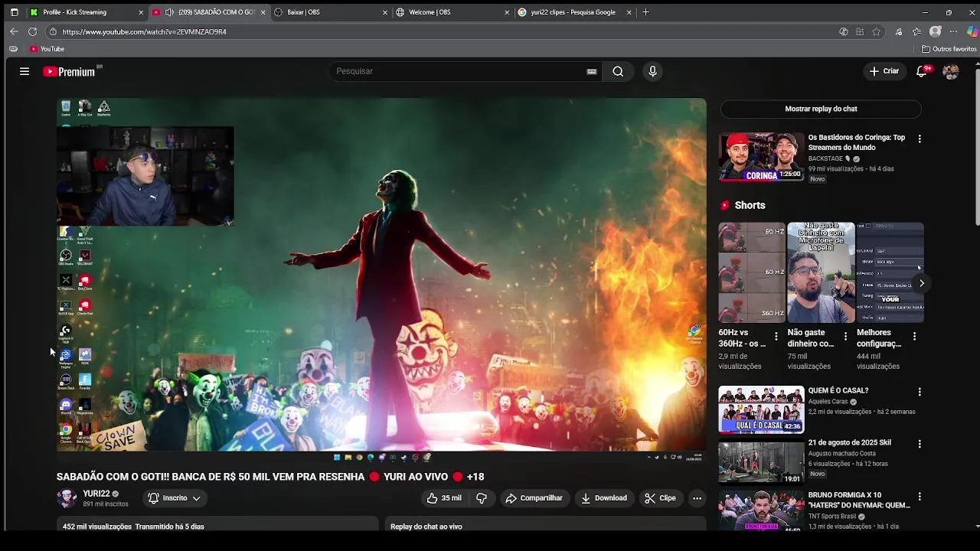
Task: Start voice search with microphone
Action: [x=652, y=71]
